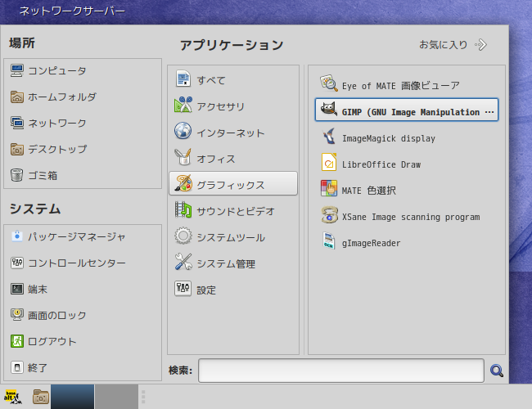
Task: Click the お気に入り favorites link
Action: tap(443, 45)
